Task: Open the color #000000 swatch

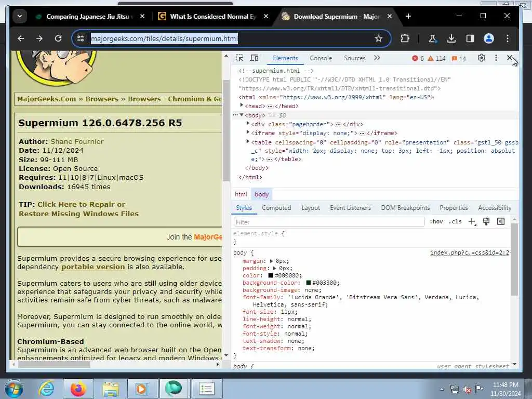Action: pos(270,275)
